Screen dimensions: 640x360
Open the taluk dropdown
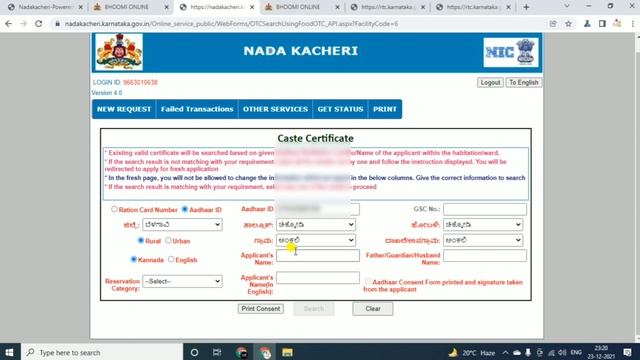(x=316, y=224)
